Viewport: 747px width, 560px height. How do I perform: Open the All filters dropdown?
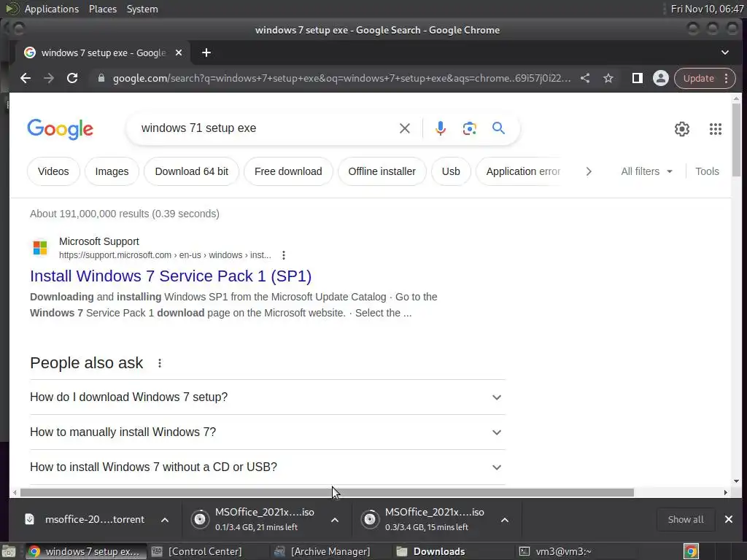pos(646,171)
